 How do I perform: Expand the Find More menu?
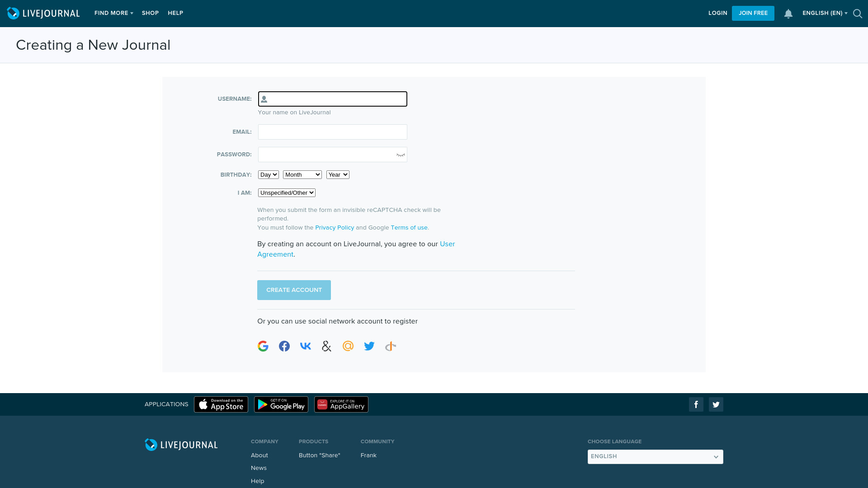[114, 13]
